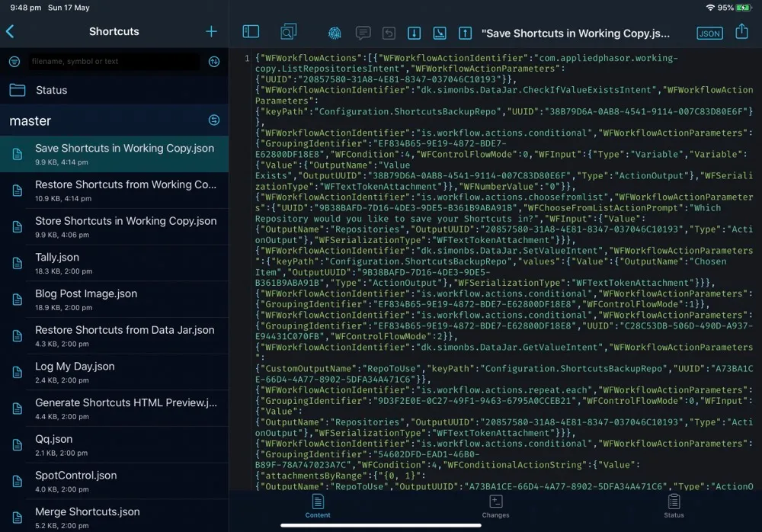762x532 pixels.
Task: Switch to the Changes tab
Action: pos(495,505)
